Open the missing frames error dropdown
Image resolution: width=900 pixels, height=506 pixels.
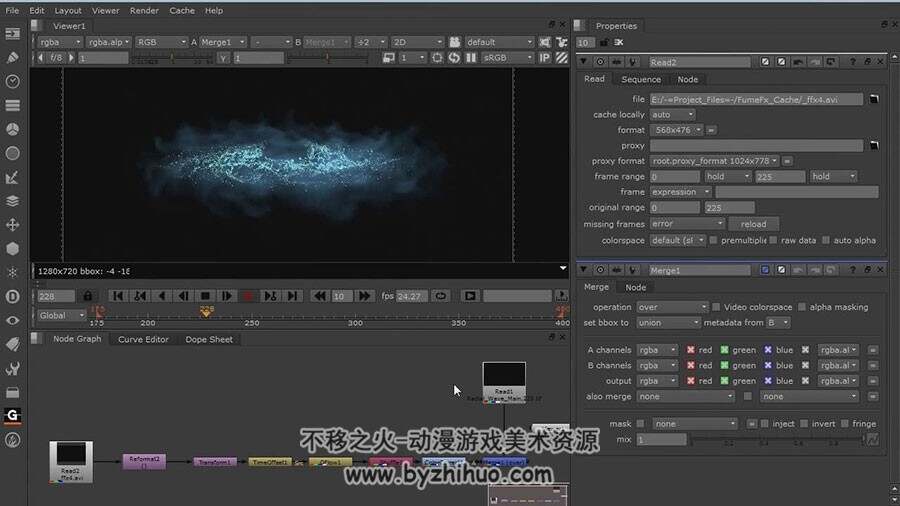click(688, 224)
